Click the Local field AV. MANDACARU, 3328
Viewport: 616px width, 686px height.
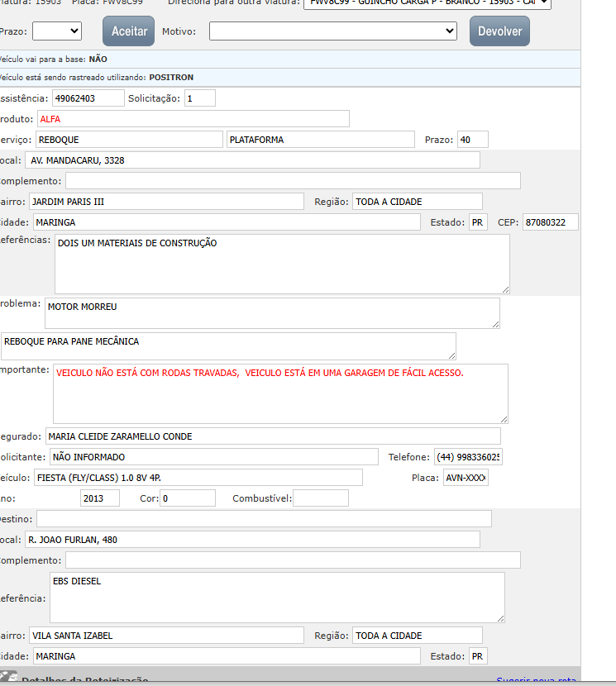[x=253, y=160]
